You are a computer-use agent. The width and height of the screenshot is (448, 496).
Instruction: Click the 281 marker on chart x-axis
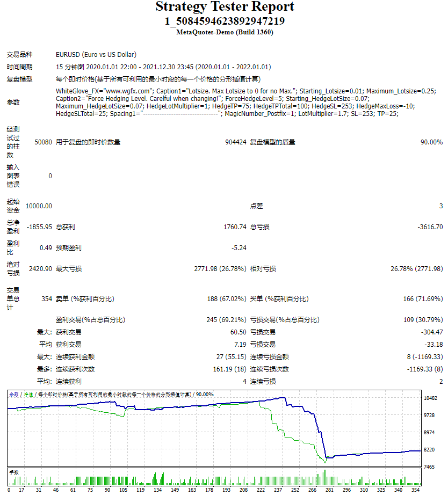pyautogui.click(x=329, y=490)
